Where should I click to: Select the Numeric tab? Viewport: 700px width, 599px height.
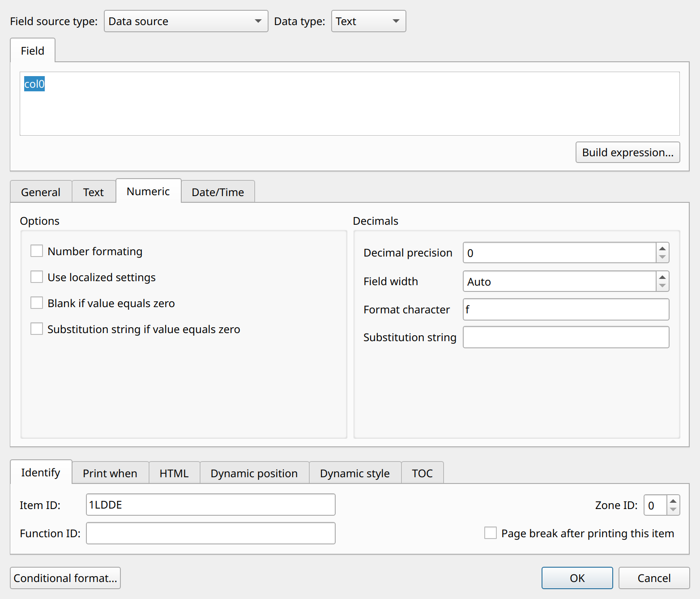(x=148, y=191)
